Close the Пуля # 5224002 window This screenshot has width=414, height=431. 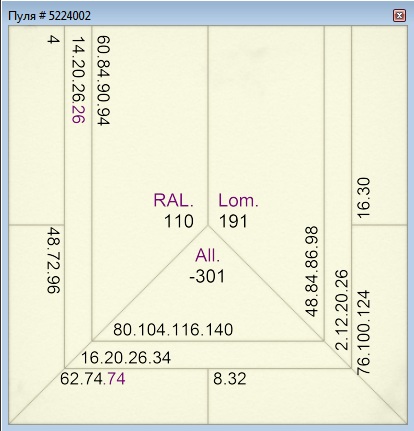(x=399, y=16)
